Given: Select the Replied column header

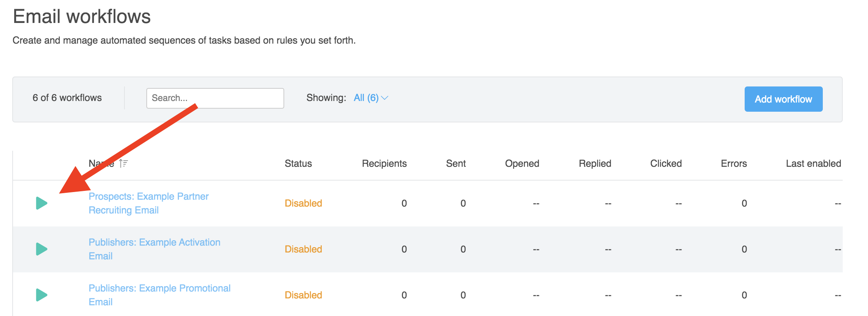Looking at the screenshot, I should click(x=595, y=164).
